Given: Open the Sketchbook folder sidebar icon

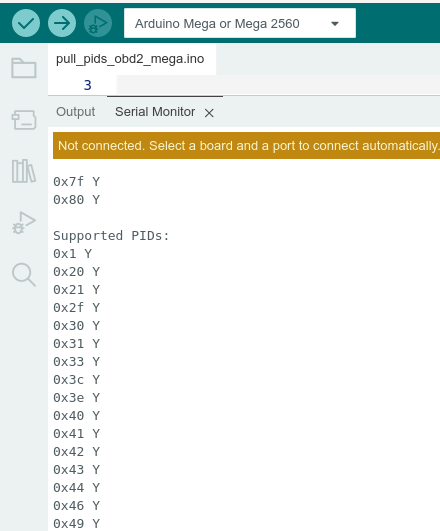Looking at the screenshot, I should click(x=24, y=68).
